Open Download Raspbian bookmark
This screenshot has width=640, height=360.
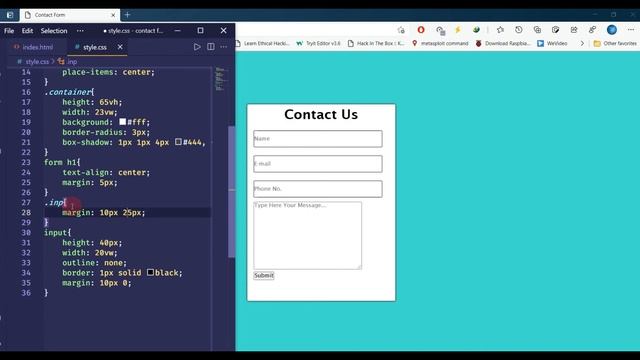(x=503, y=43)
